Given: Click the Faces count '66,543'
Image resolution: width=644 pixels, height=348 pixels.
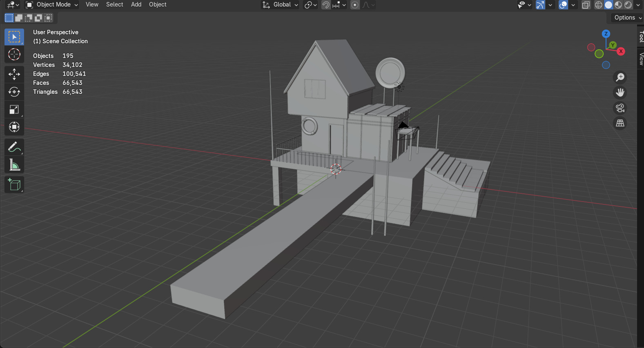Looking at the screenshot, I should pos(72,83).
